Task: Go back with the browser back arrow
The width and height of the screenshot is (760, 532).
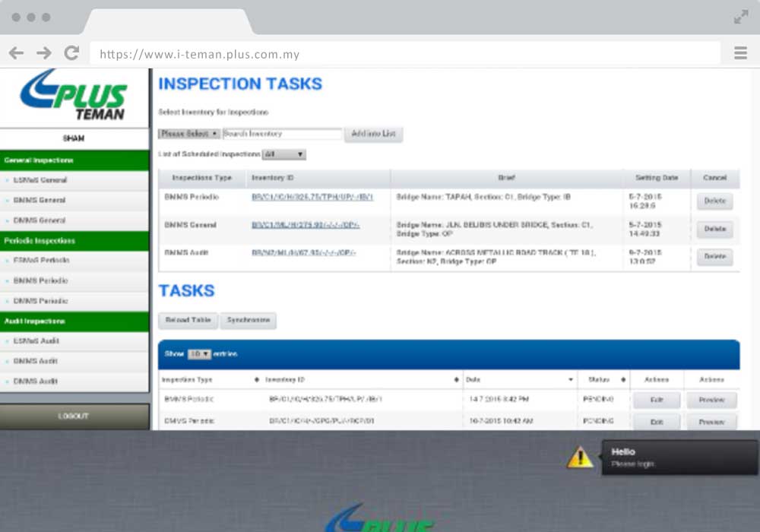Action: pyautogui.click(x=16, y=52)
